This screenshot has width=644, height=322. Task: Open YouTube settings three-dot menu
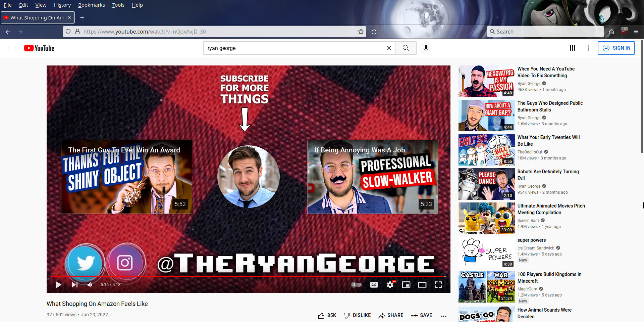(588, 48)
